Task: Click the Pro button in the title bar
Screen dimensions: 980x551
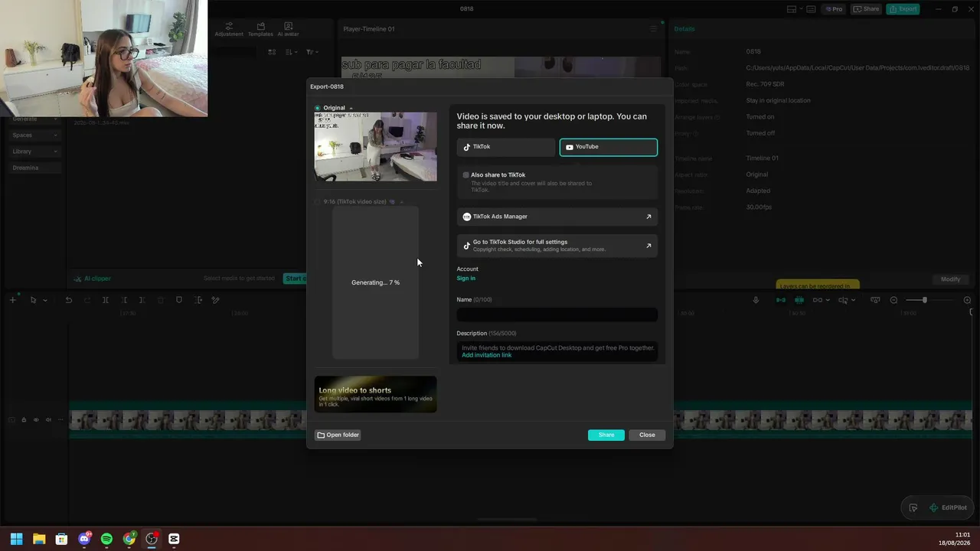Action: coord(833,9)
